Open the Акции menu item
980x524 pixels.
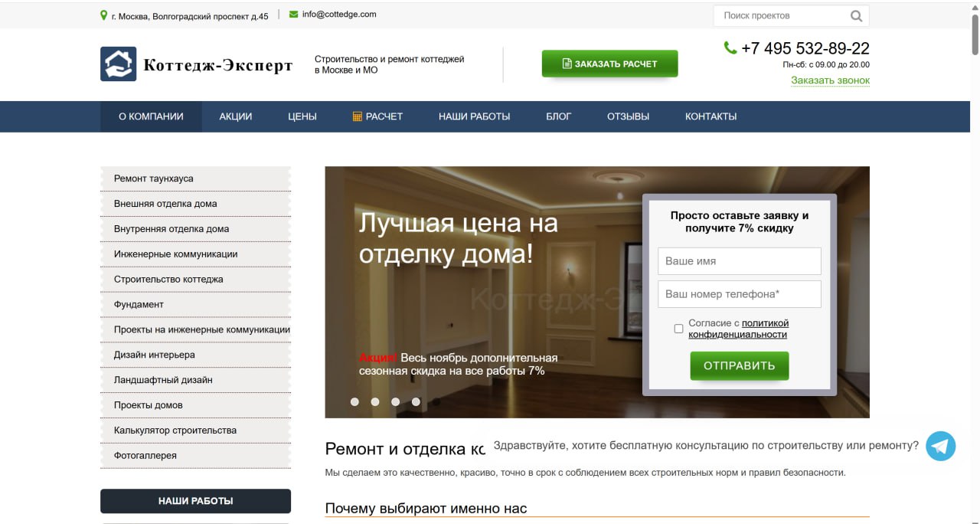point(235,116)
